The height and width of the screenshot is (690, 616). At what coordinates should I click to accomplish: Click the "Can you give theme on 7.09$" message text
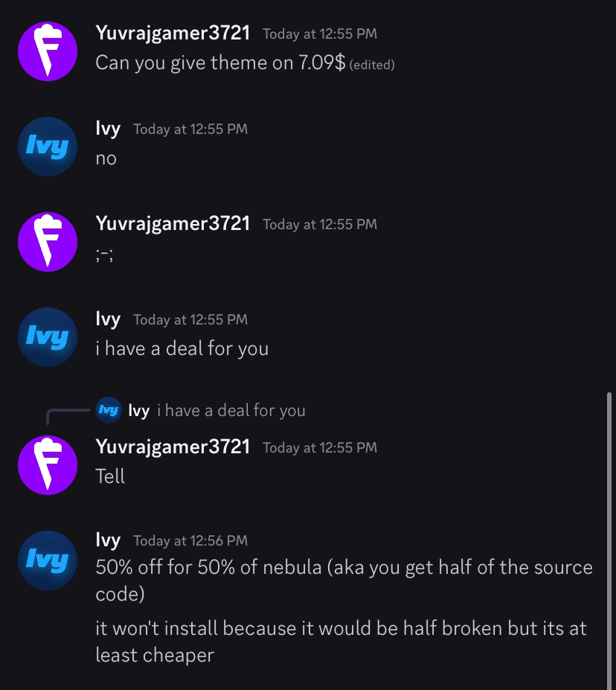tap(220, 63)
